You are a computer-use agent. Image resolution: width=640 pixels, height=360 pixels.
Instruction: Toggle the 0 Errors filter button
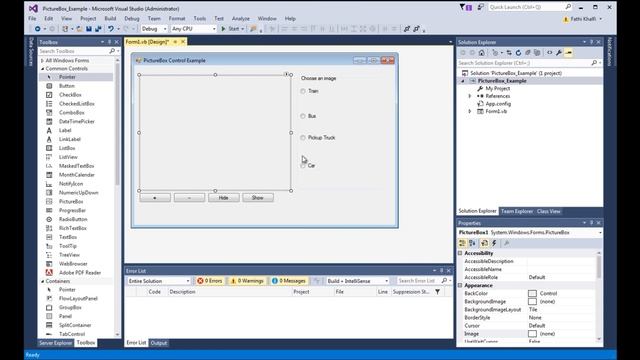pyautogui.click(x=210, y=281)
